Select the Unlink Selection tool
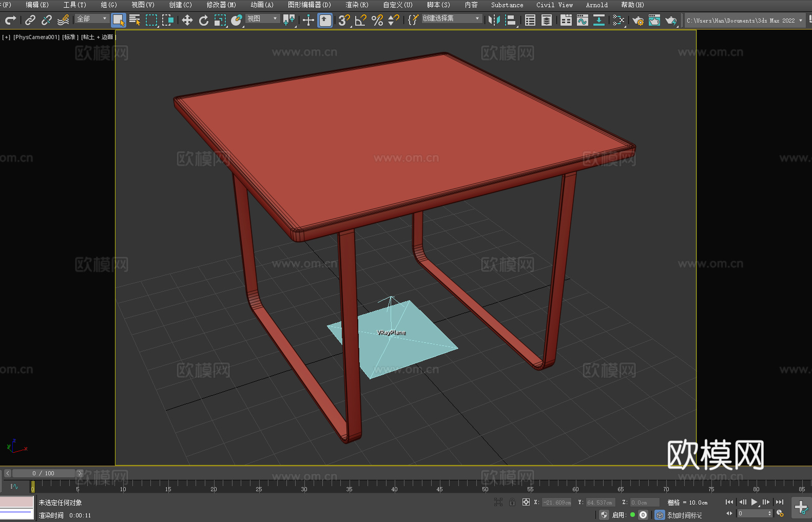The width and height of the screenshot is (812, 522). tap(47, 20)
